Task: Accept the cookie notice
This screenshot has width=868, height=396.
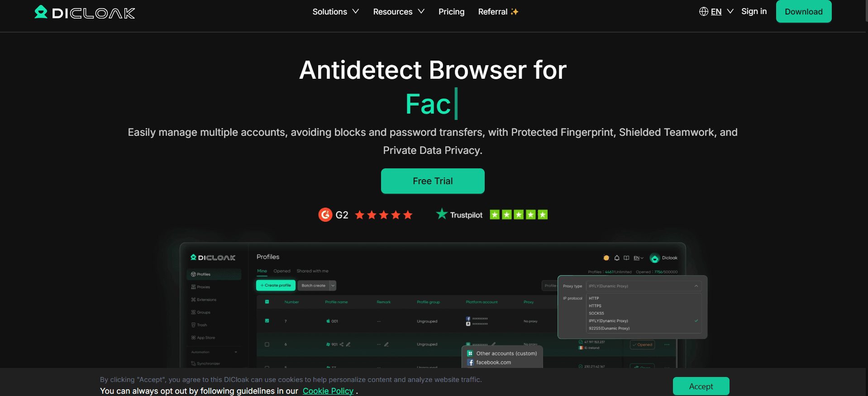Action: (x=701, y=386)
